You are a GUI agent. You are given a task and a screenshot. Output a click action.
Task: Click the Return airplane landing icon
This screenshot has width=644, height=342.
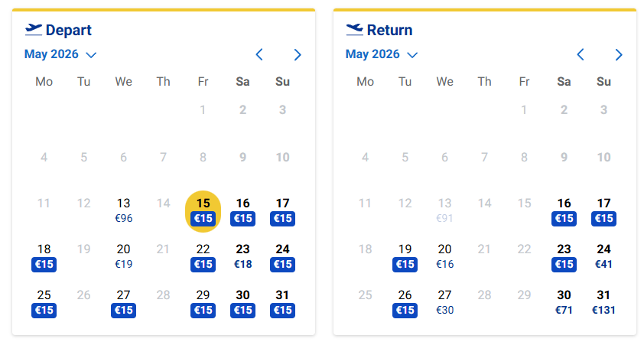(x=354, y=30)
